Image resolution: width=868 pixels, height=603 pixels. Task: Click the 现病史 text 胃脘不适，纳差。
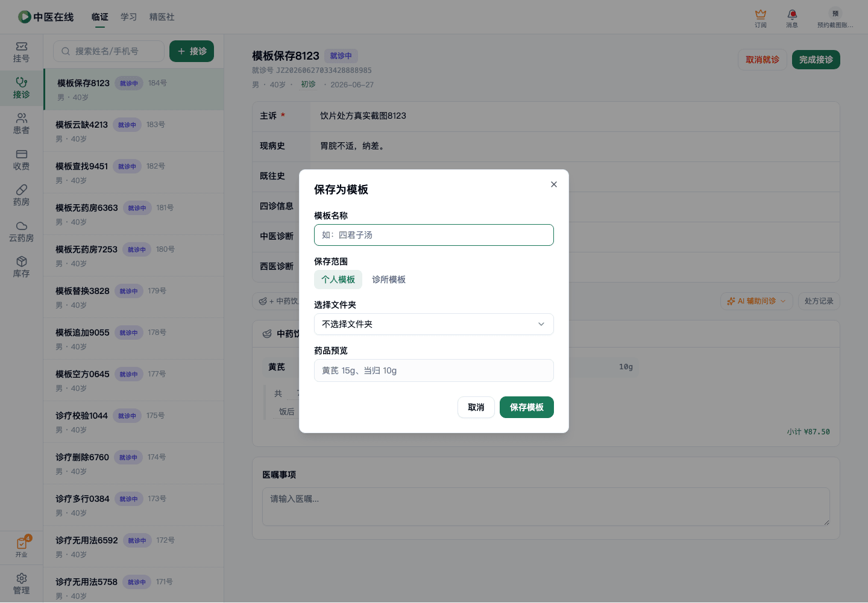(x=353, y=146)
